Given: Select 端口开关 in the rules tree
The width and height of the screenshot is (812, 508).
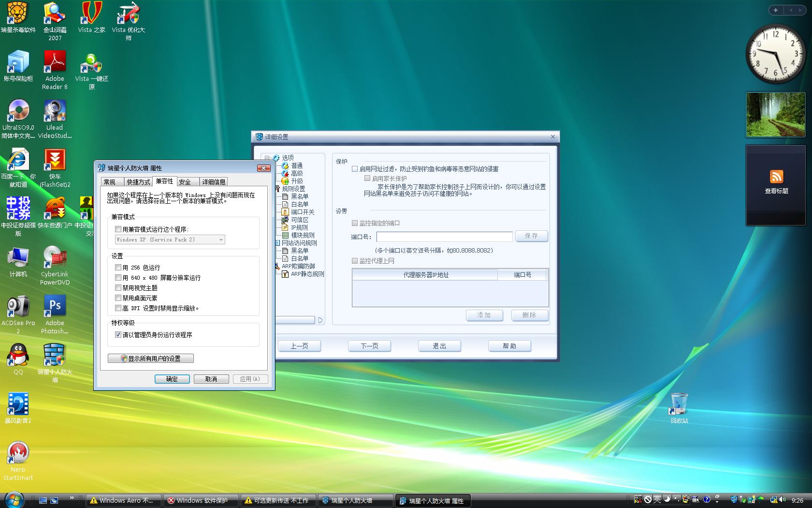Looking at the screenshot, I should click(x=302, y=212).
